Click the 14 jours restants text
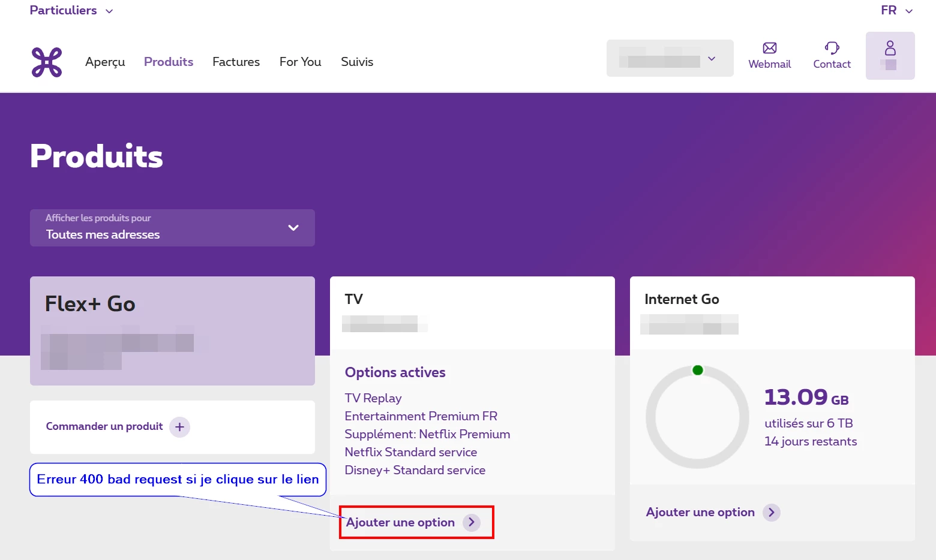The height and width of the screenshot is (560, 936). (x=811, y=441)
